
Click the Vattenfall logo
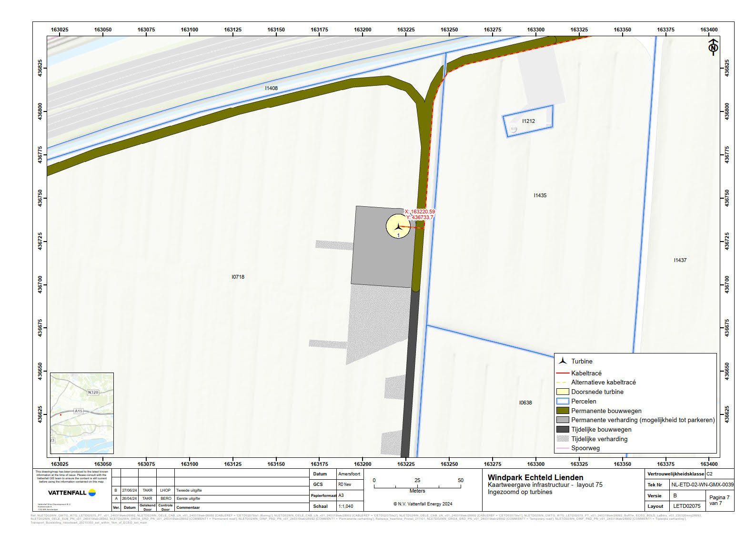pyautogui.click(x=72, y=493)
